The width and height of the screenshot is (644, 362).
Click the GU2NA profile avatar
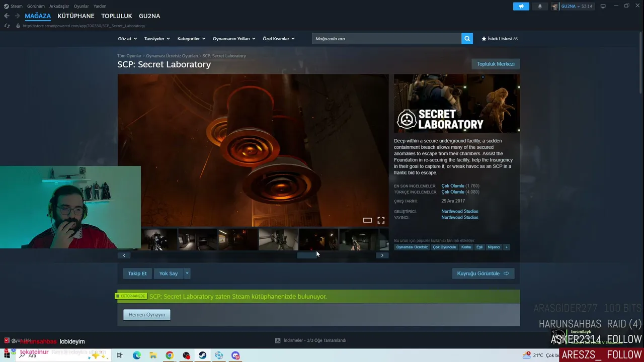point(555,6)
